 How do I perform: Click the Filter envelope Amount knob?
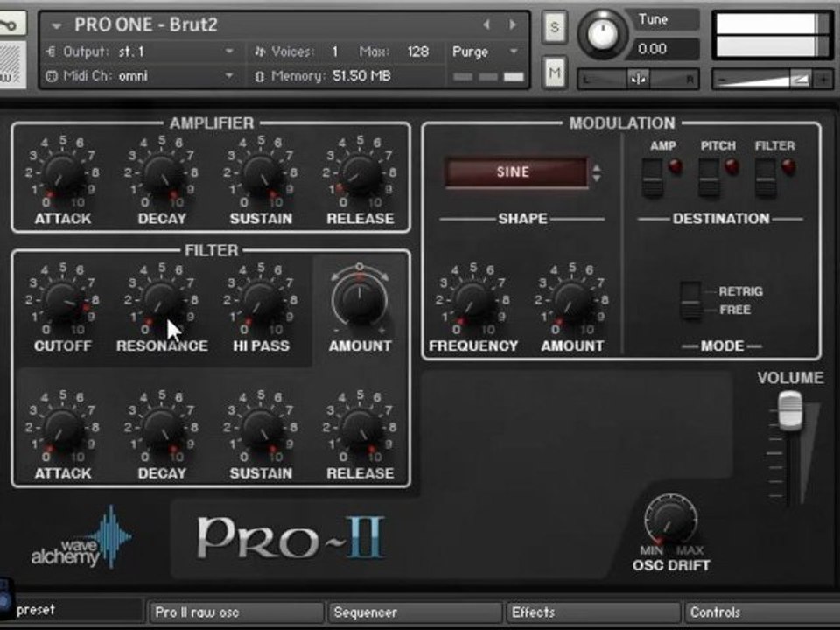(x=360, y=300)
